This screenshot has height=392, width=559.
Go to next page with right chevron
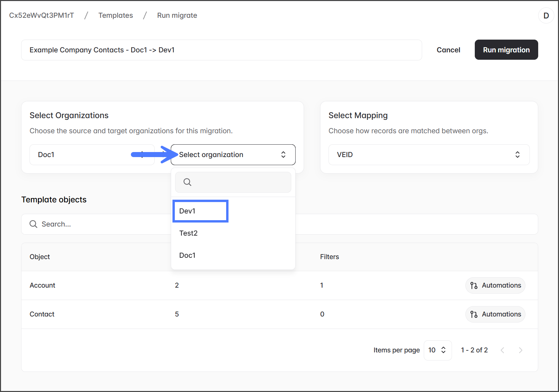click(x=520, y=350)
